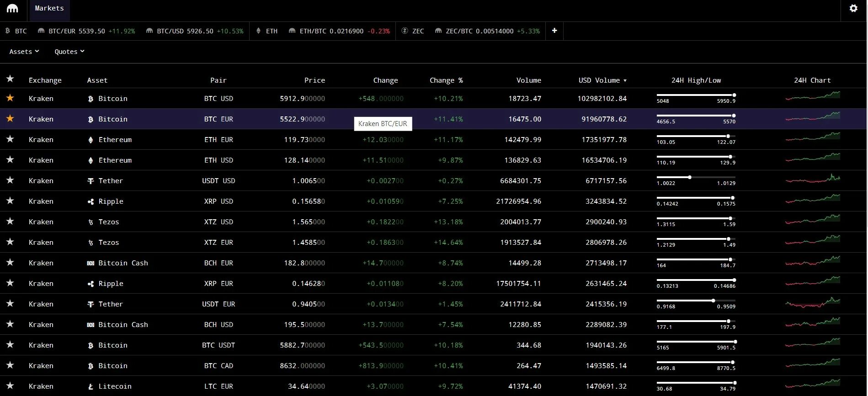Open BTC/USD ticker in top bar
The width and height of the screenshot is (868, 396).
click(195, 31)
